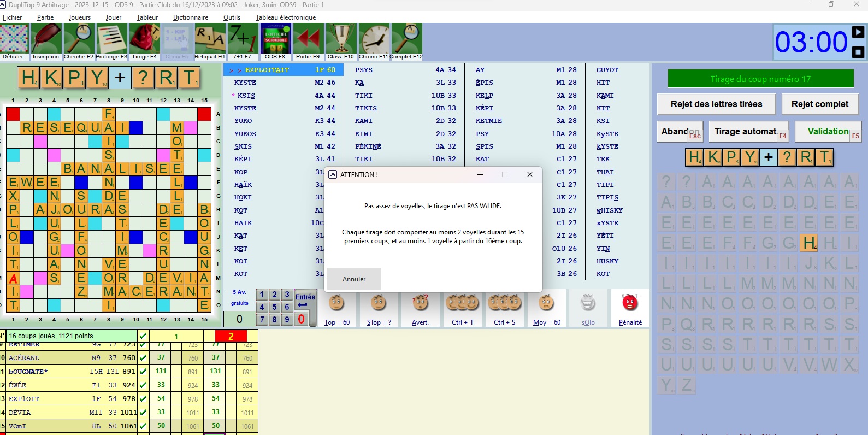
Task: Open the Reliquat F6 tool
Action: pyautogui.click(x=210, y=39)
